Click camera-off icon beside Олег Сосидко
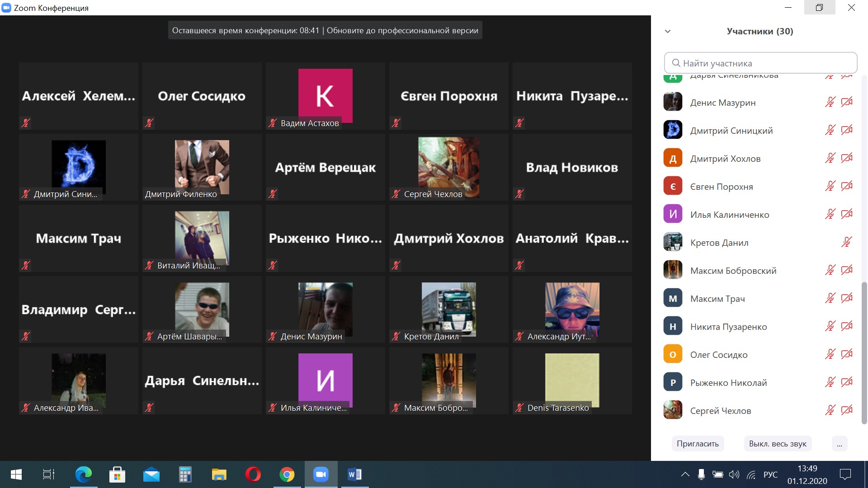 (847, 354)
